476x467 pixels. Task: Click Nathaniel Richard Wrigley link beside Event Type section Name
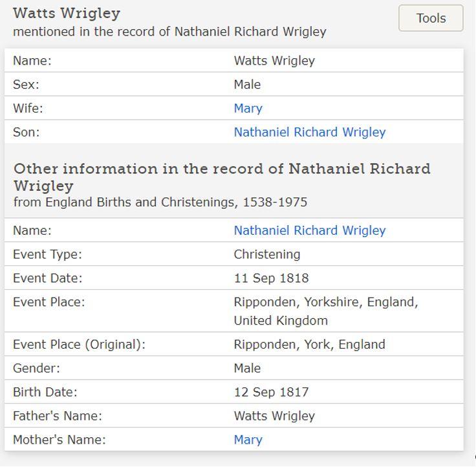309,230
